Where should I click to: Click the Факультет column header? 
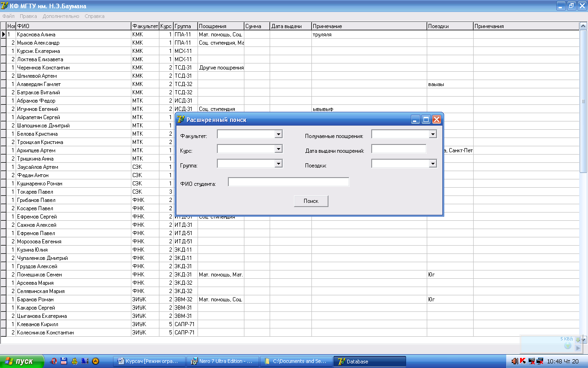click(x=145, y=26)
